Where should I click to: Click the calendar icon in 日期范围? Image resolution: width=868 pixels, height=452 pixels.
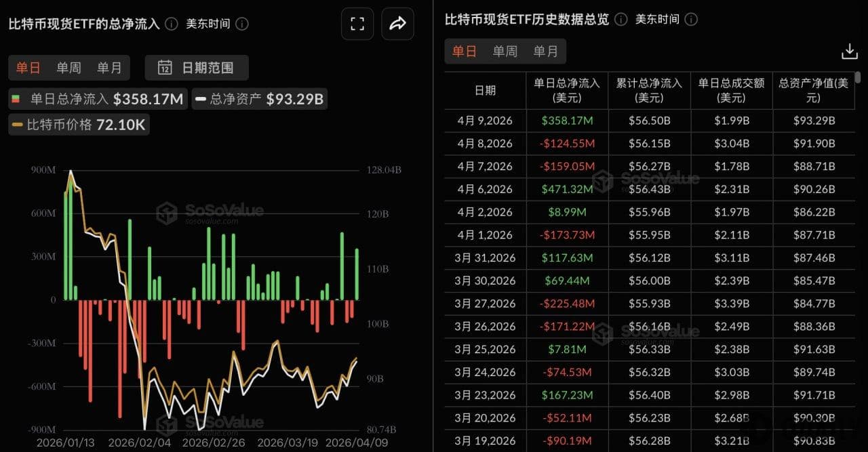tap(165, 68)
